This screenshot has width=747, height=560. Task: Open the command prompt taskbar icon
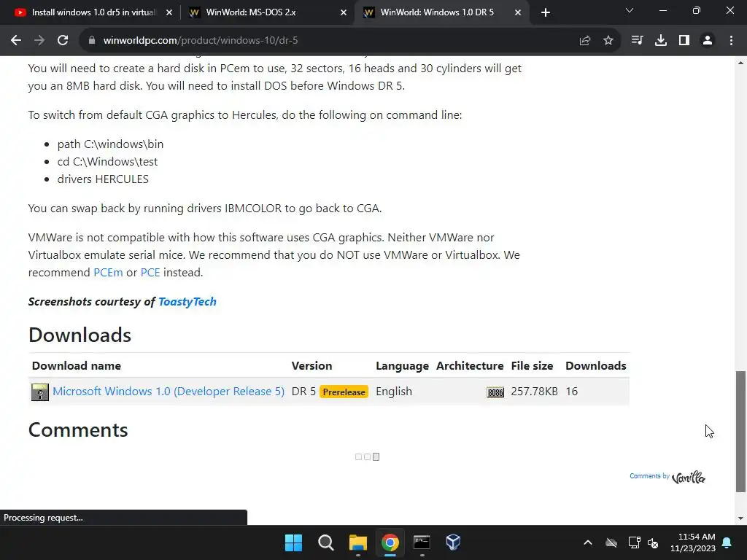422,542
